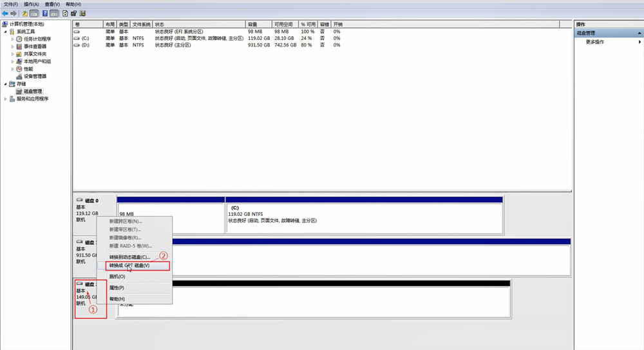Collapse the 系统工具 tree node arrow
This screenshot has height=350, width=644.
pyautogui.click(x=6, y=32)
